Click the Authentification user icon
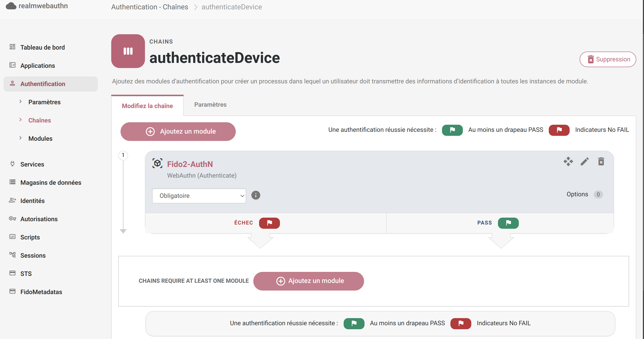This screenshot has height=339, width=644. (x=12, y=83)
